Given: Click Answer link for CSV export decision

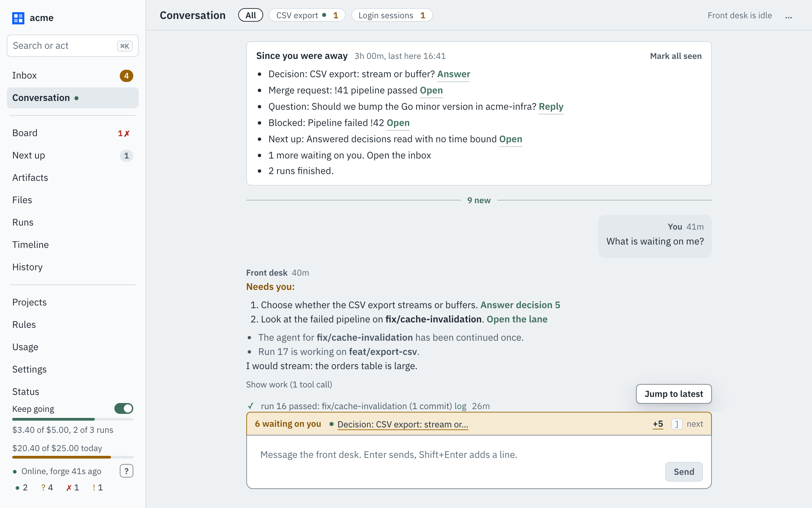Looking at the screenshot, I should [453, 74].
